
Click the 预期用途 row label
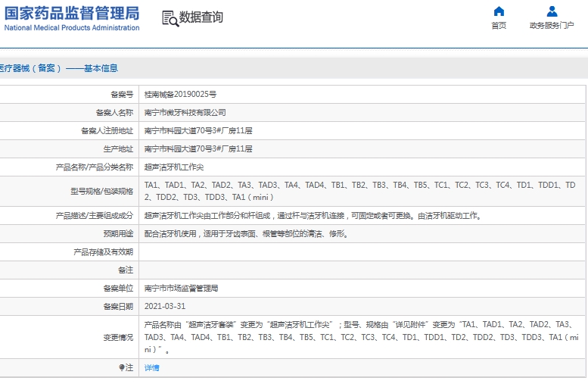tap(118, 234)
